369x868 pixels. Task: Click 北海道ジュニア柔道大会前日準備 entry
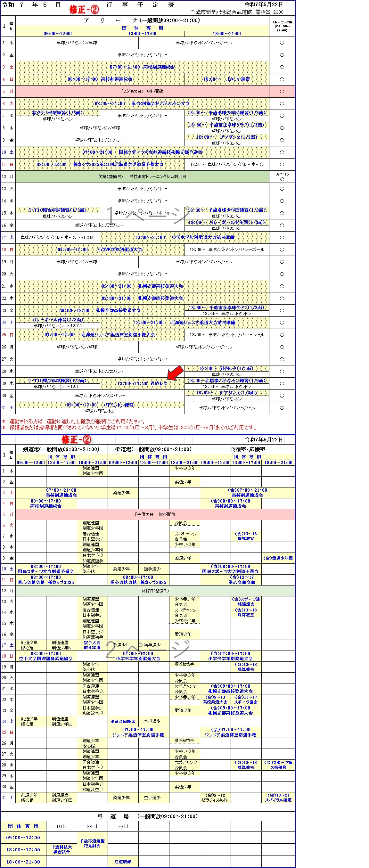pos(185,323)
